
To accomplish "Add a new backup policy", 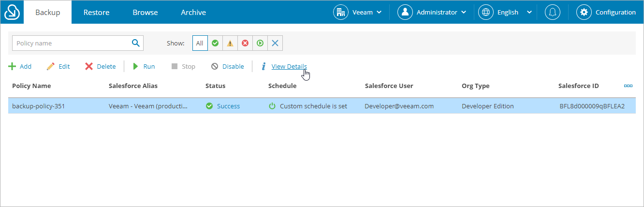I will coord(20,67).
